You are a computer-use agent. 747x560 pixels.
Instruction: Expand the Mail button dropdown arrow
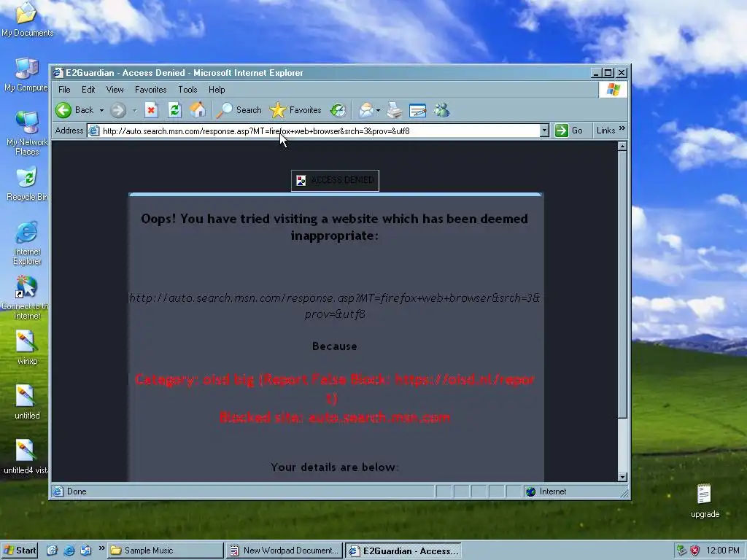379,111
